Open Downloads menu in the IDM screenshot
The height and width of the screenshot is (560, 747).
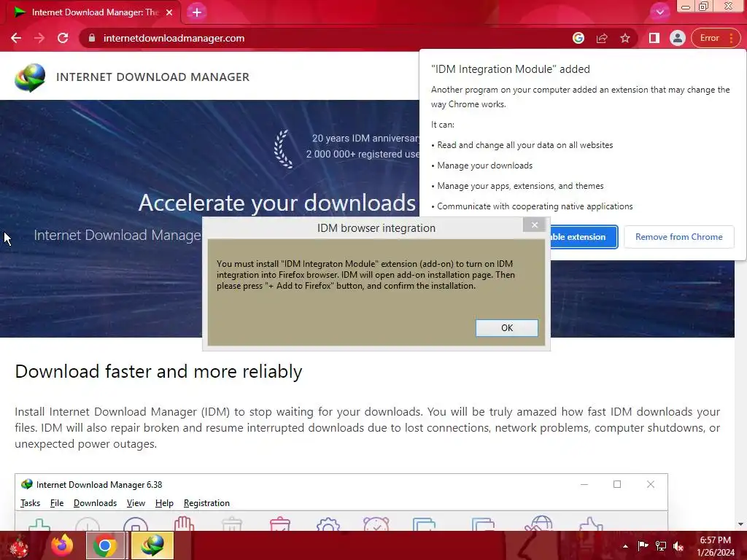[x=95, y=503]
